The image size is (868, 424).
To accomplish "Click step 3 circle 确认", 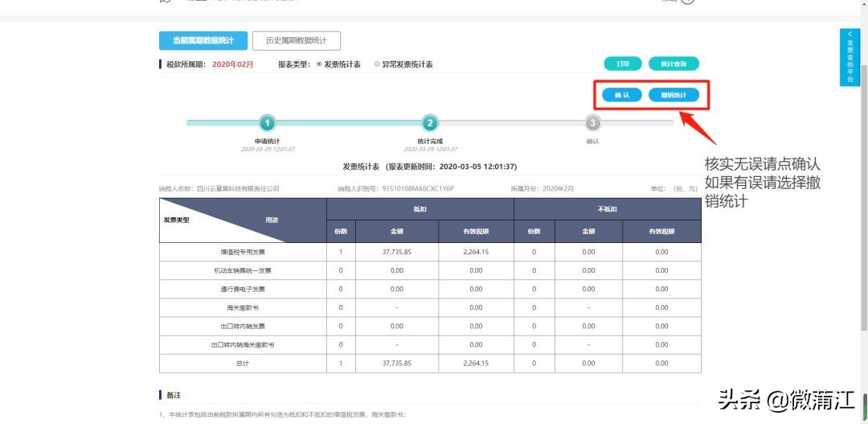I will pyautogui.click(x=593, y=122).
